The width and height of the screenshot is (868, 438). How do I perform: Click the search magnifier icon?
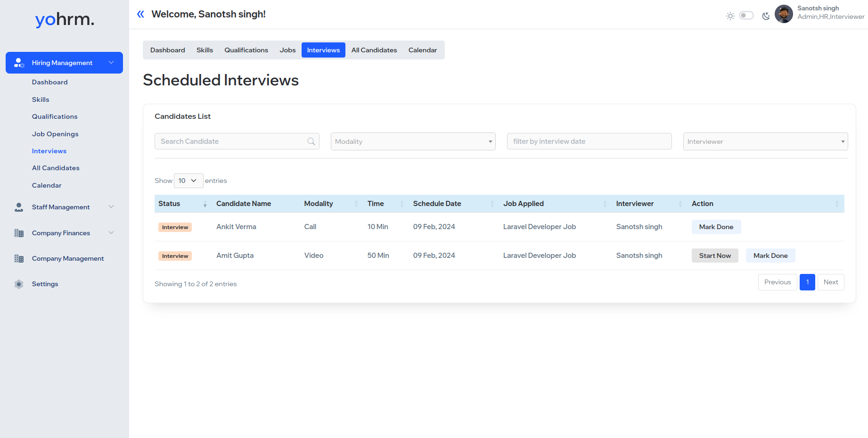click(x=311, y=141)
